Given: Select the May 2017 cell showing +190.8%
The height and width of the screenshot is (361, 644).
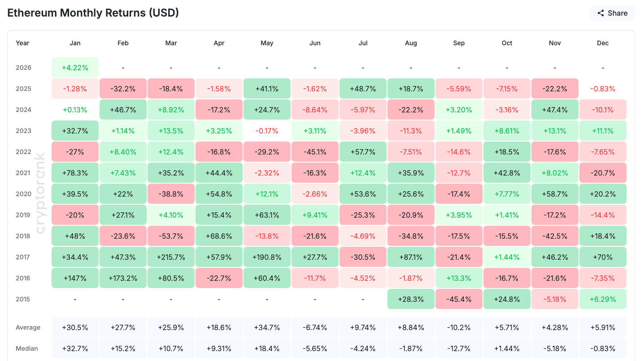Looking at the screenshot, I should (x=267, y=257).
